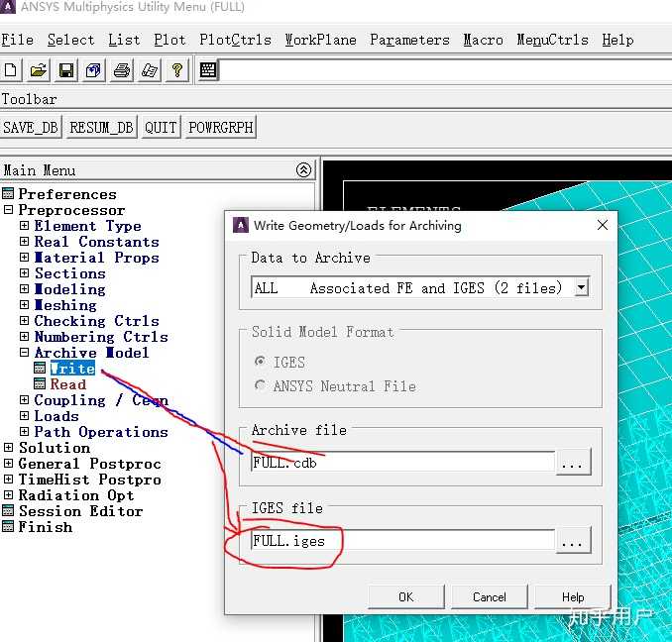Click Cancel in the archive dialog

pyautogui.click(x=489, y=596)
